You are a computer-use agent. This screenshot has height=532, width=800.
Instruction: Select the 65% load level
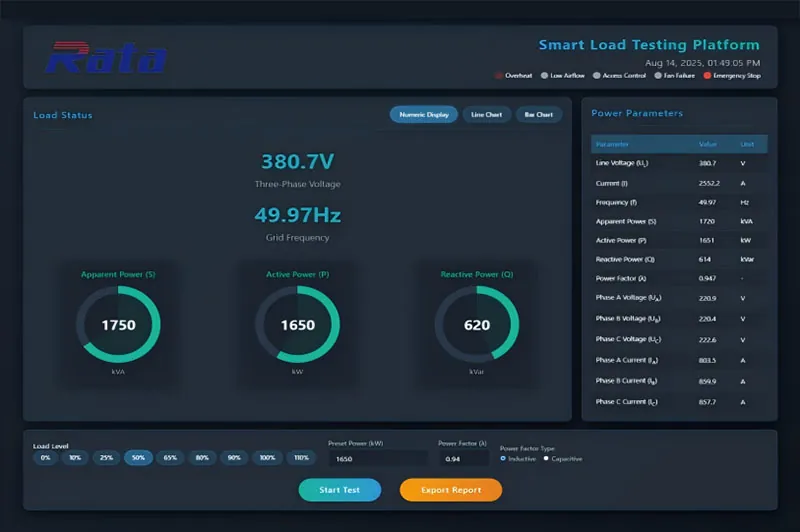point(170,458)
